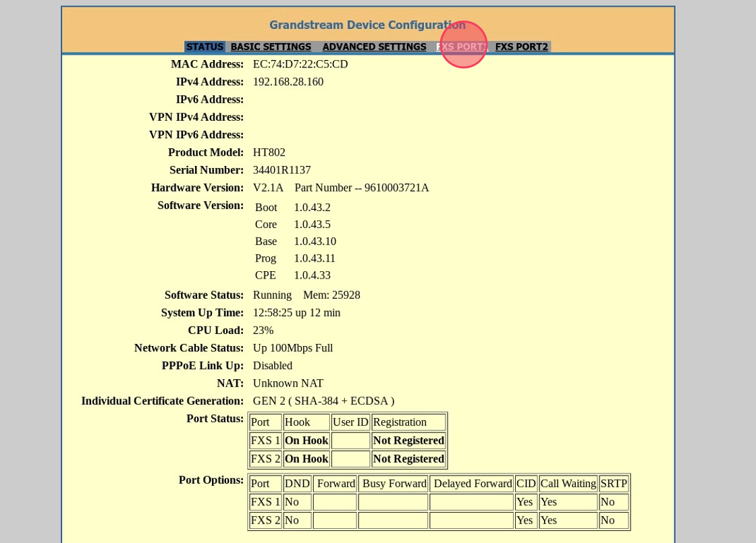This screenshot has width=756, height=543.
Task: Open ADVANCED SETTINGS tab
Action: [x=374, y=47]
